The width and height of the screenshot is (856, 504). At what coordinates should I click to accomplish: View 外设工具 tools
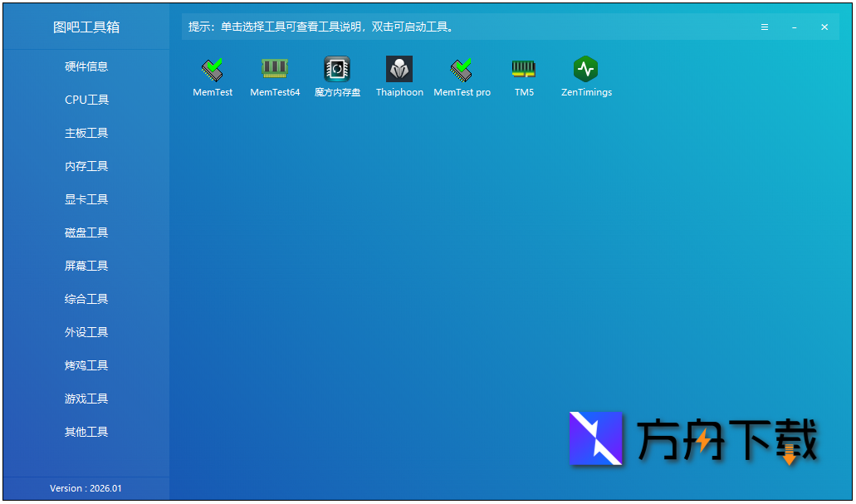pyautogui.click(x=86, y=332)
